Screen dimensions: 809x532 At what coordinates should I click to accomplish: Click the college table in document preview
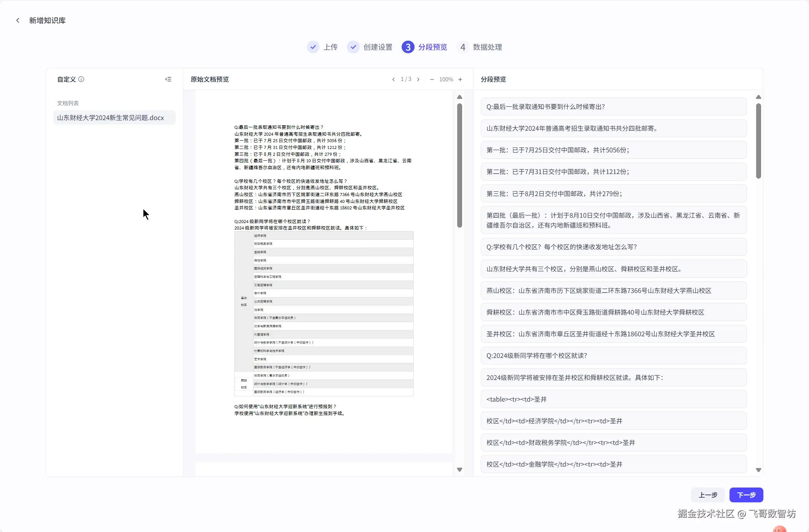tap(324, 313)
